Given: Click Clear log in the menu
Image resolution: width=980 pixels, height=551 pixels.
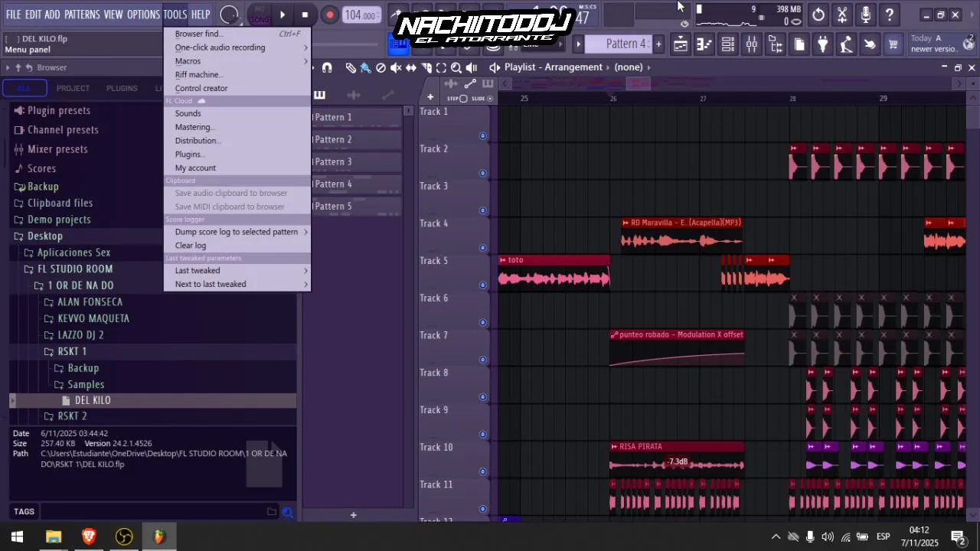Looking at the screenshot, I should tap(237, 246).
